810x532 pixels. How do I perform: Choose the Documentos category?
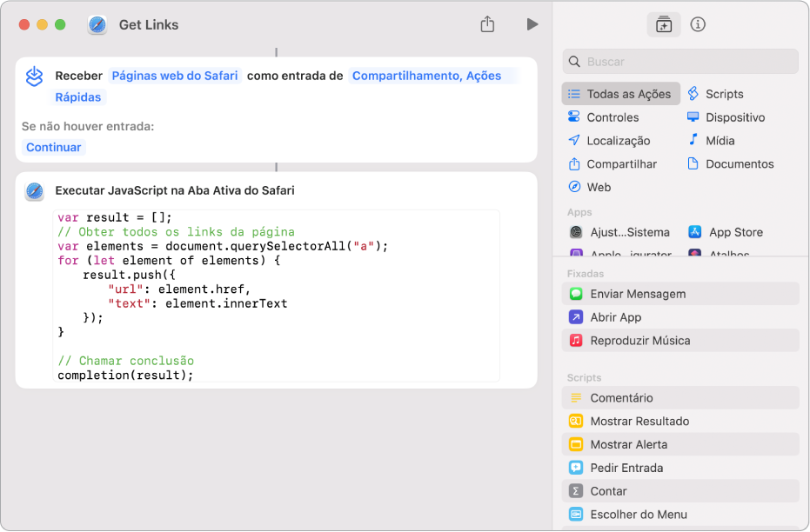(739, 164)
